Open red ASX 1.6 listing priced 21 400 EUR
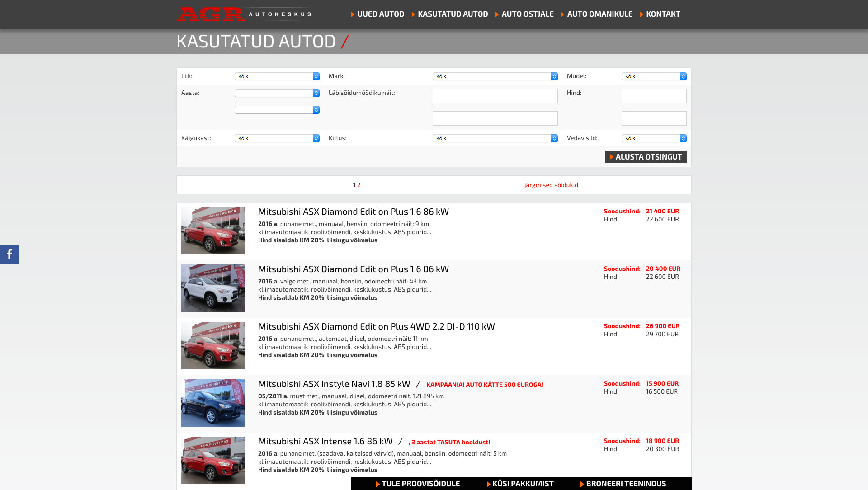 pyautogui.click(x=353, y=212)
